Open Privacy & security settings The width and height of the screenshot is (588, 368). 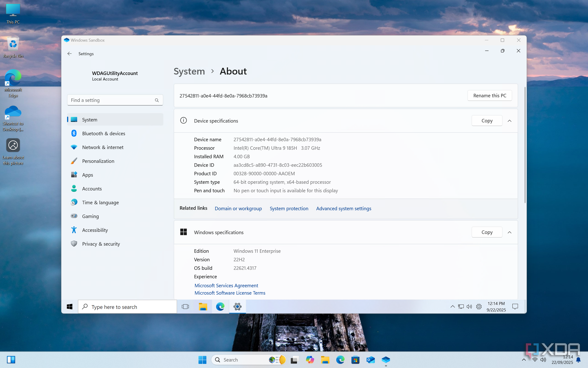pyautogui.click(x=115, y=244)
